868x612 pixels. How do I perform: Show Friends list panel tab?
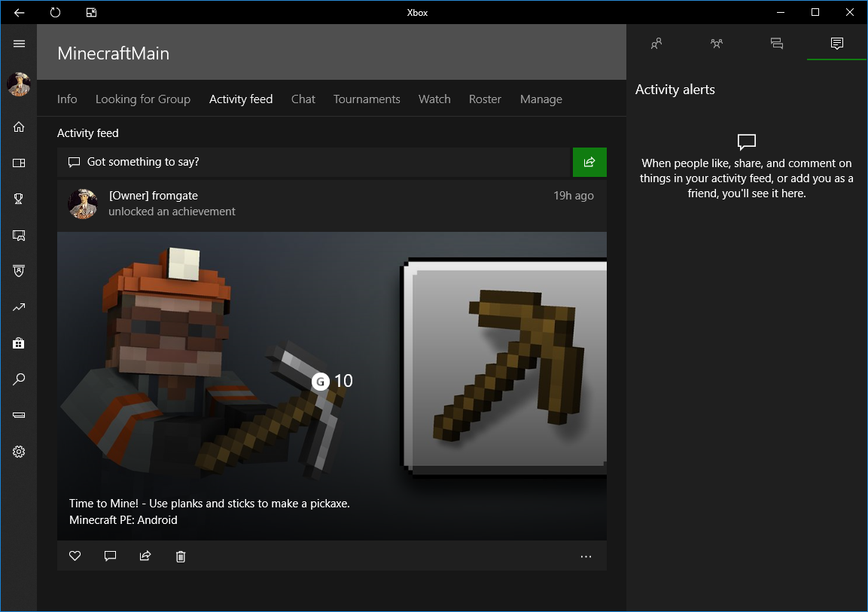pos(656,44)
